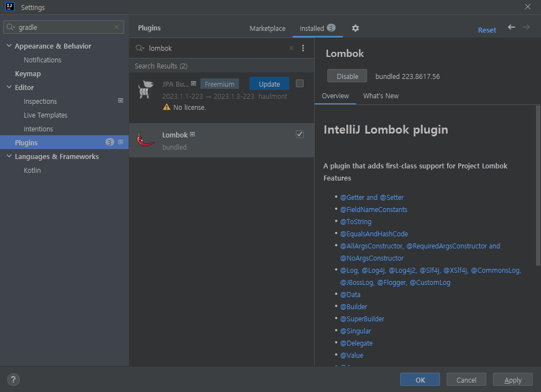The image size is (541, 392).
Task: Clear the lombok plugin search text
Action: pyautogui.click(x=291, y=48)
